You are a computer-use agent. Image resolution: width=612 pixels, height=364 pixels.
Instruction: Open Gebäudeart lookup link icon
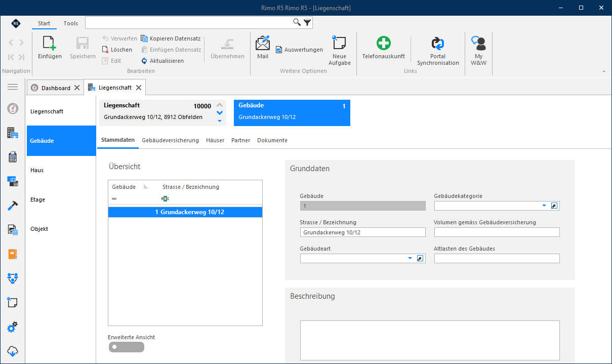(419, 258)
